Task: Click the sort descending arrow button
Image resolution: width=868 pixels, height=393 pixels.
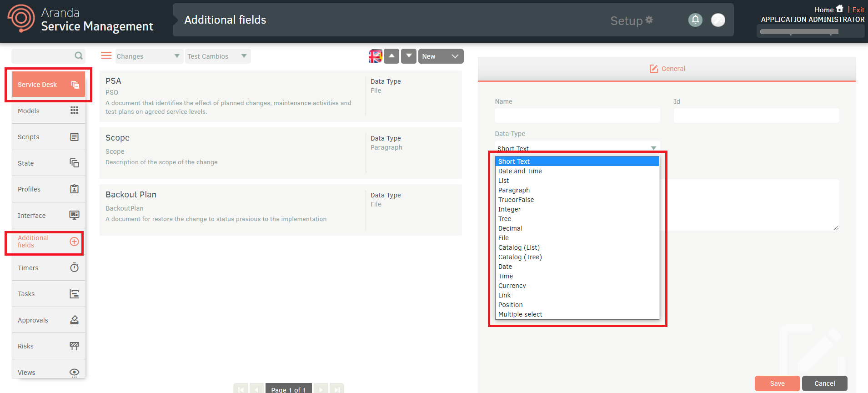Action: coord(409,56)
